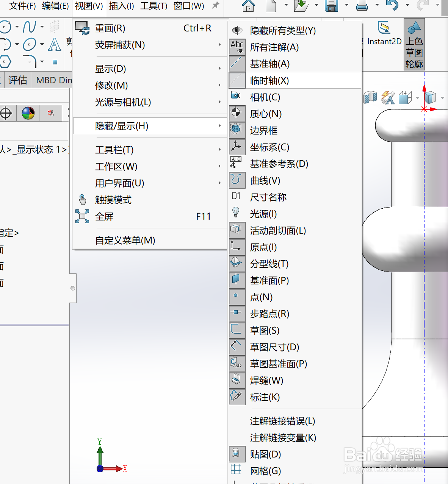Open the 插入 (Insert) menu

(121, 6)
